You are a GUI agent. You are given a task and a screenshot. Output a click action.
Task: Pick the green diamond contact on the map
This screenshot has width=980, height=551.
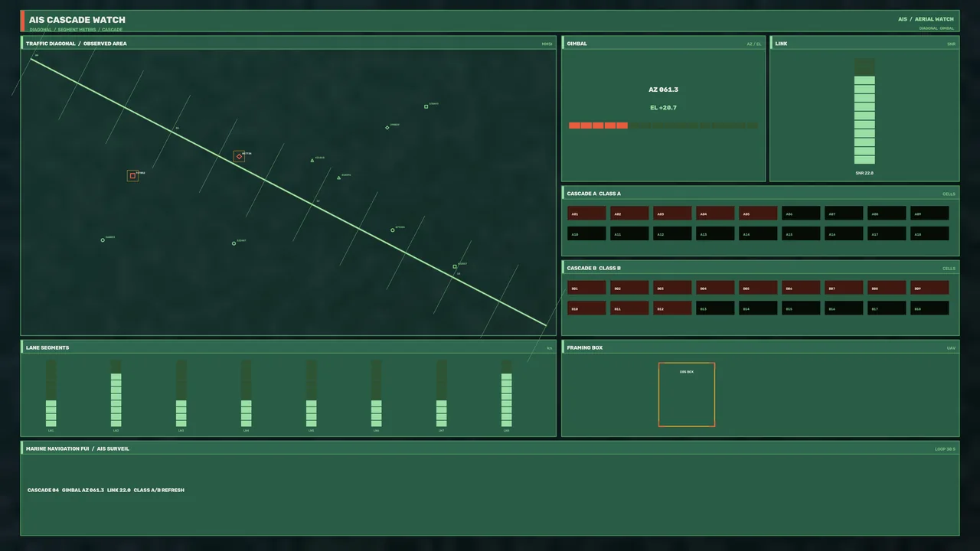(387, 127)
